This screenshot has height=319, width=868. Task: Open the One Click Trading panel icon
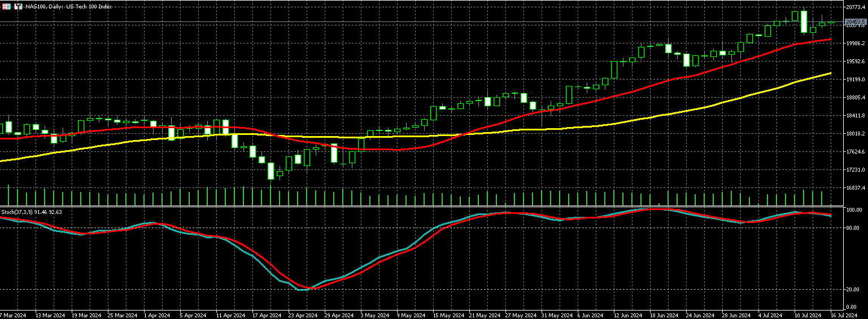tap(7, 6)
